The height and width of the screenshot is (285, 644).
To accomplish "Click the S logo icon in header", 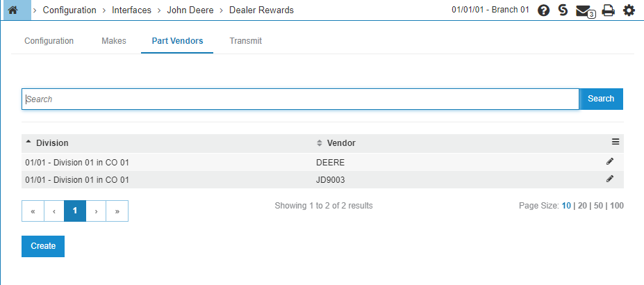I will coord(563,10).
